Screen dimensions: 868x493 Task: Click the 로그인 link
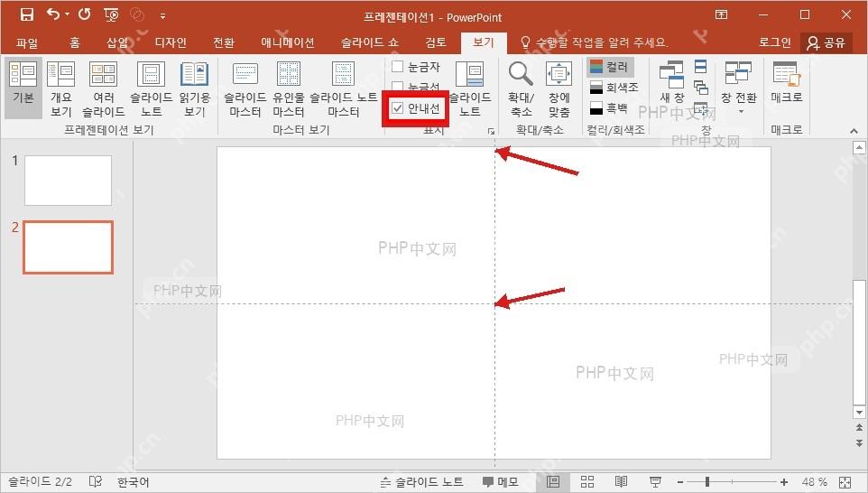[774, 42]
